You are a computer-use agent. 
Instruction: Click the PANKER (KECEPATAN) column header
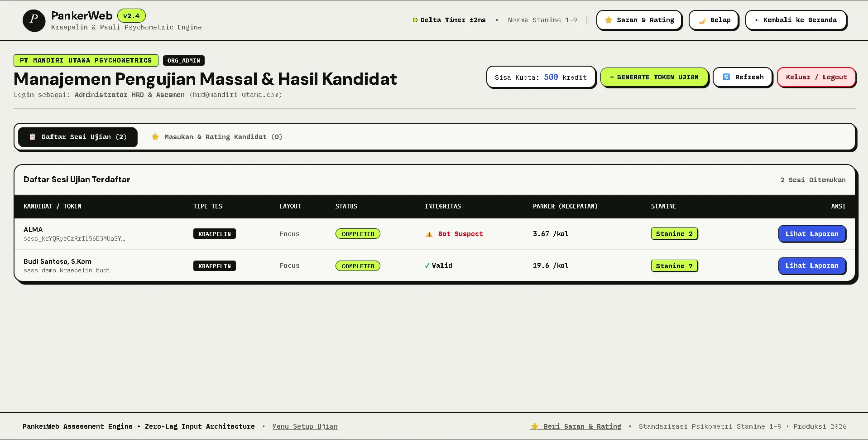(565, 206)
